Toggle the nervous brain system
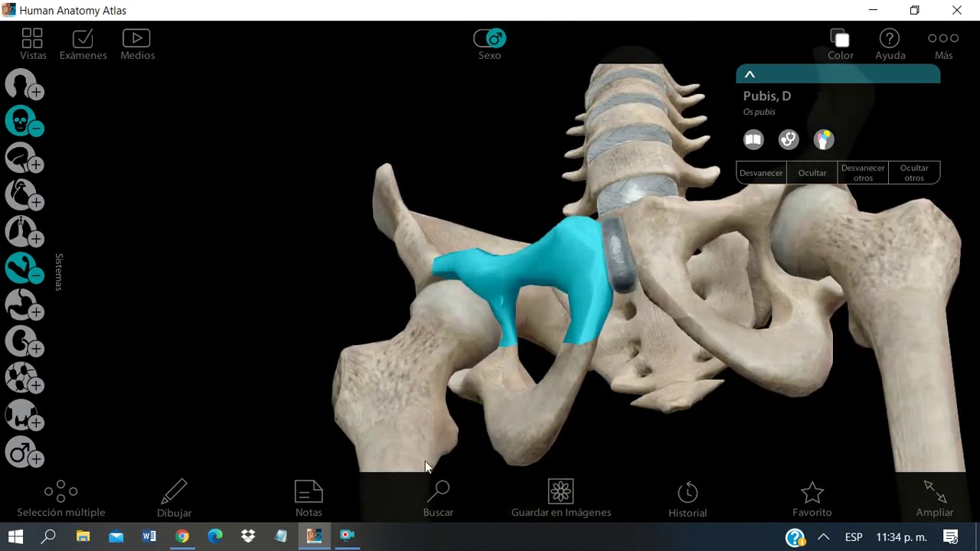980x551 pixels. click(23, 158)
